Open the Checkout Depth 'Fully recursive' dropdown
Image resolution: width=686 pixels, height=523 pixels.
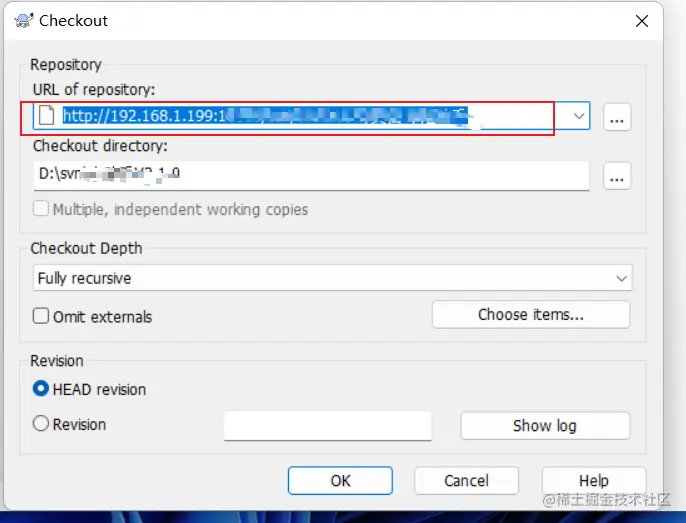(x=332, y=278)
